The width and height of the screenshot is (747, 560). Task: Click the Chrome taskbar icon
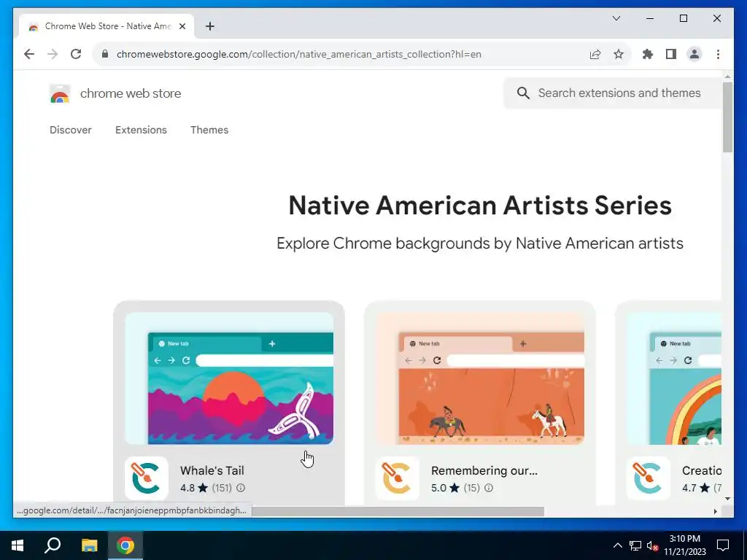[x=125, y=545]
